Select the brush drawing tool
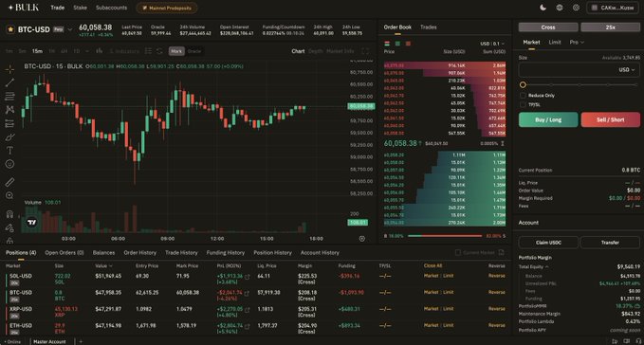This screenshot has width=644, height=345. 9,137
